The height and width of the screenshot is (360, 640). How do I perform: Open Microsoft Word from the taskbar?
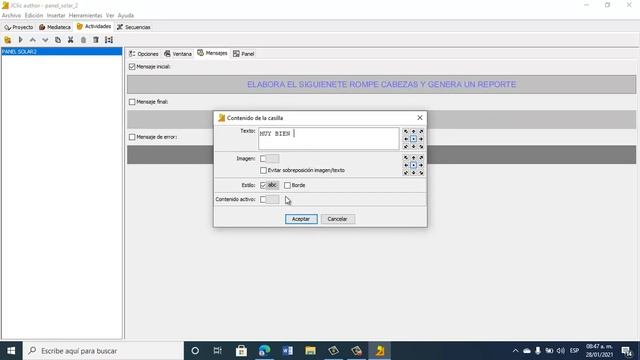[x=287, y=351]
